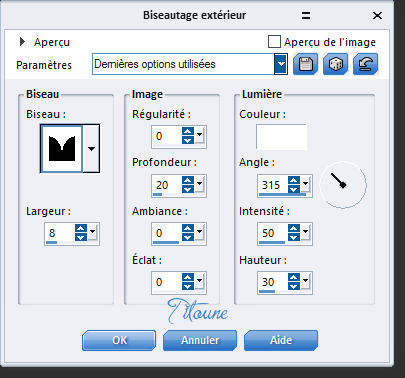
Task: Click the Ambiance value field
Action: pyautogui.click(x=167, y=233)
